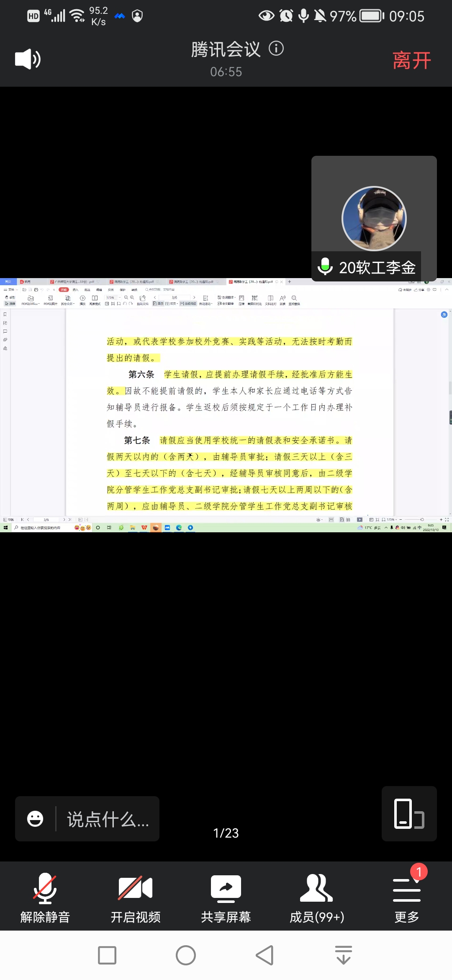Tap the screen rotate layout icon
452x980 pixels.
click(409, 814)
